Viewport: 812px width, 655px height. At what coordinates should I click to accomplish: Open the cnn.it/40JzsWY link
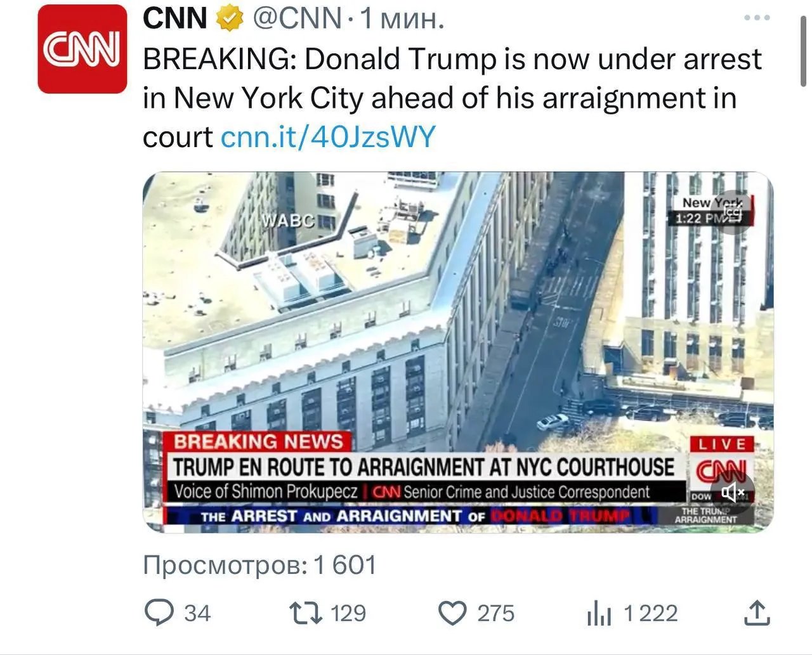(x=328, y=137)
